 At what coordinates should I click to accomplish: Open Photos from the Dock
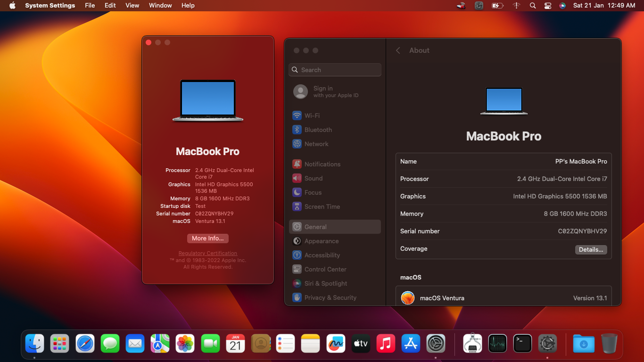point(185,344)
